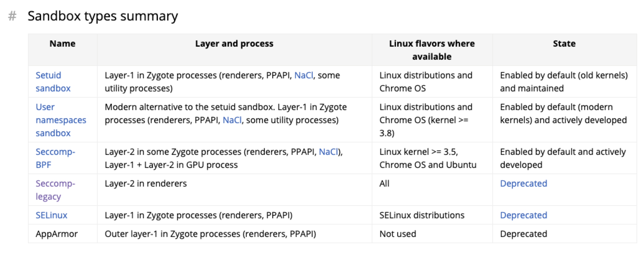Image resolution: width=644 pixels, height=255 pixels.
Task: Open the visited Seccomp-legacy link
Action: point(55,190)
